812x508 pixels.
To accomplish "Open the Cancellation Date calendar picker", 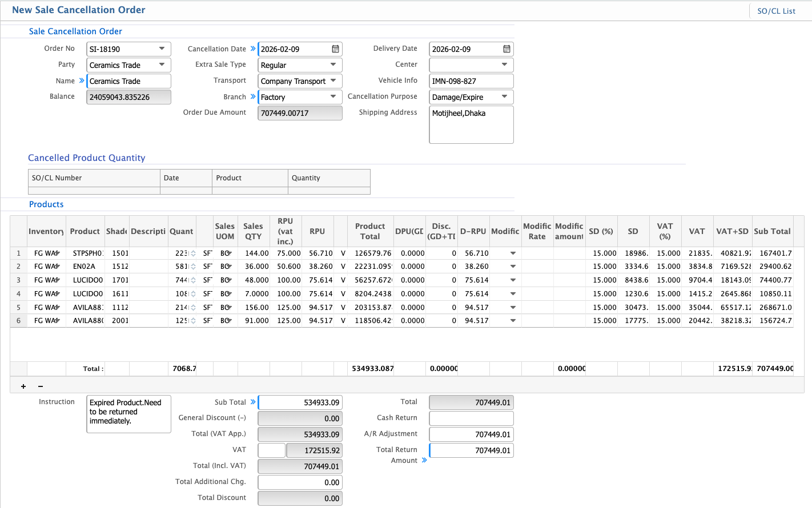I will [x=335, y=49].
